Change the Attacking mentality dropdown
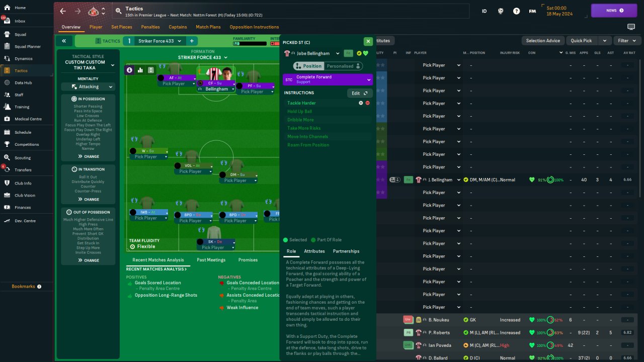Viewport: 644px width, 362px height. coord(88,87)
